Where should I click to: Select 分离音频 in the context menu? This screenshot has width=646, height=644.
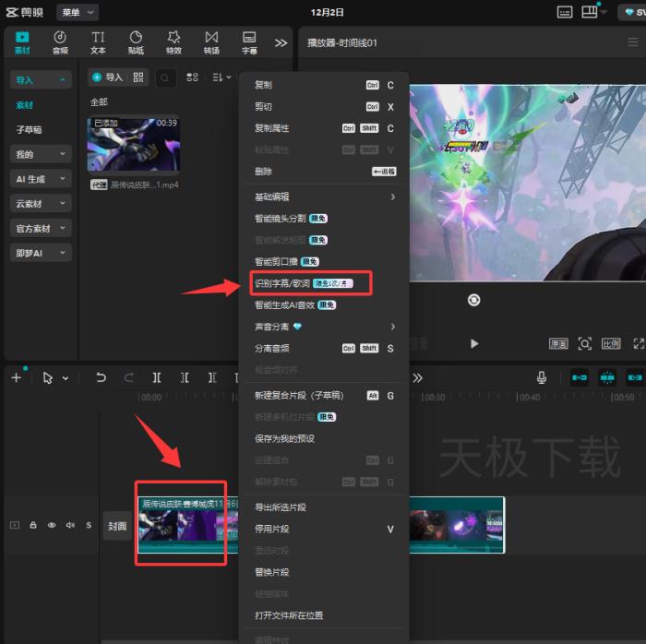[x=272, y=349]
